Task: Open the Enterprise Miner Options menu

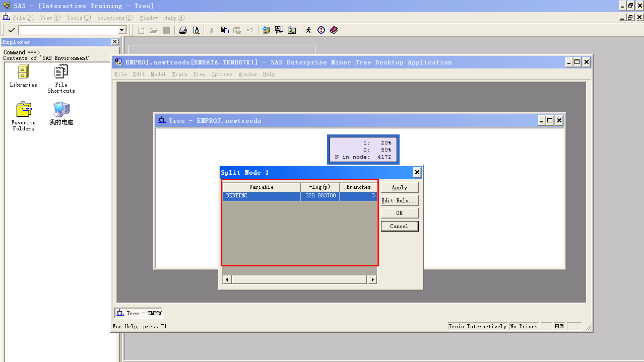Action: click(222, 74)
